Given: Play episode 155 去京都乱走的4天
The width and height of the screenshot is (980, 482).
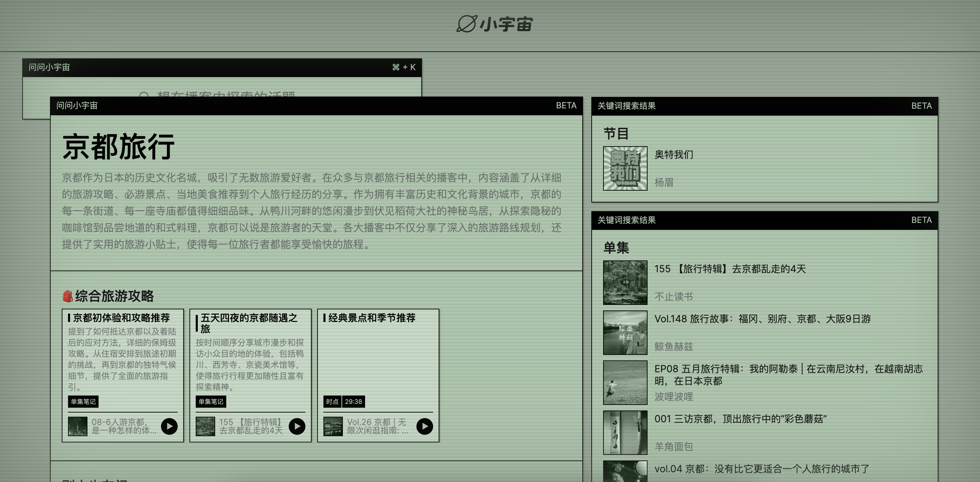Looking at the screenshot, I should [297, 426].
